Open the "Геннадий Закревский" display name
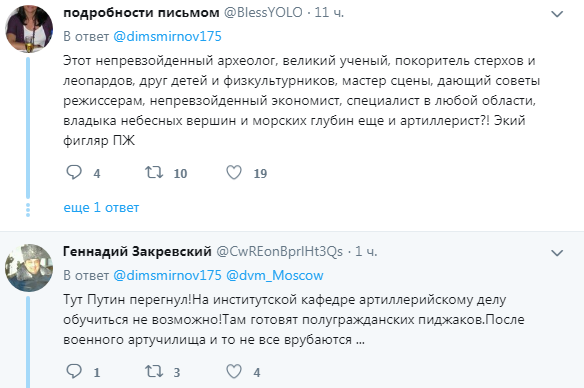The height and width of the screenshot is (388, 584). [137, 252]
